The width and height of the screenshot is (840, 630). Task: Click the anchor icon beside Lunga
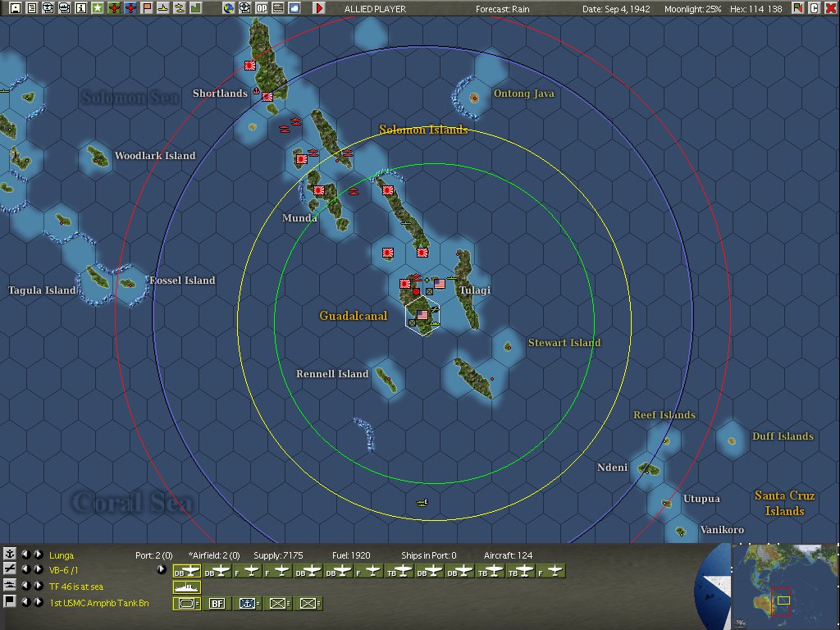click(x=10, y=554)
